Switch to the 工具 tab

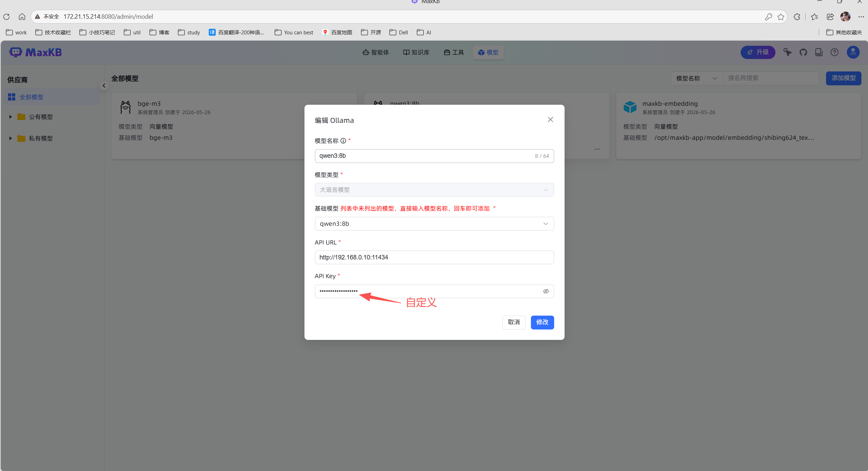point(454,52)
